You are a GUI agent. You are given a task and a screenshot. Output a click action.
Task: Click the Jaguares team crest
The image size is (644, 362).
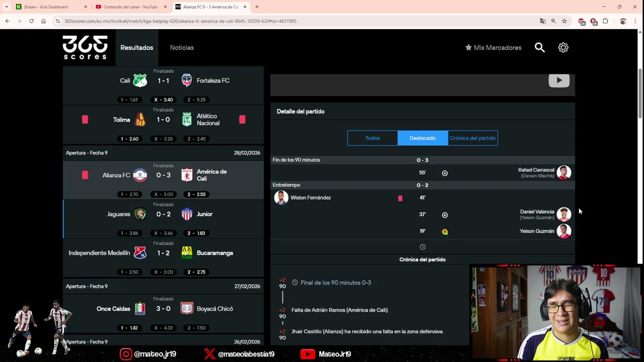(140, 214)
